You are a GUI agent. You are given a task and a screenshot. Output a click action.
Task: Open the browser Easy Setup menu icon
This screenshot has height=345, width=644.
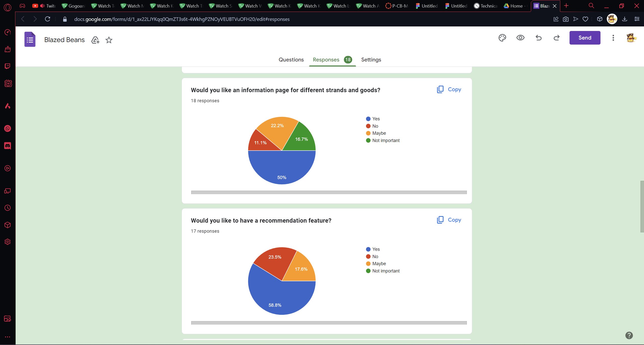[x=637, y=19]
